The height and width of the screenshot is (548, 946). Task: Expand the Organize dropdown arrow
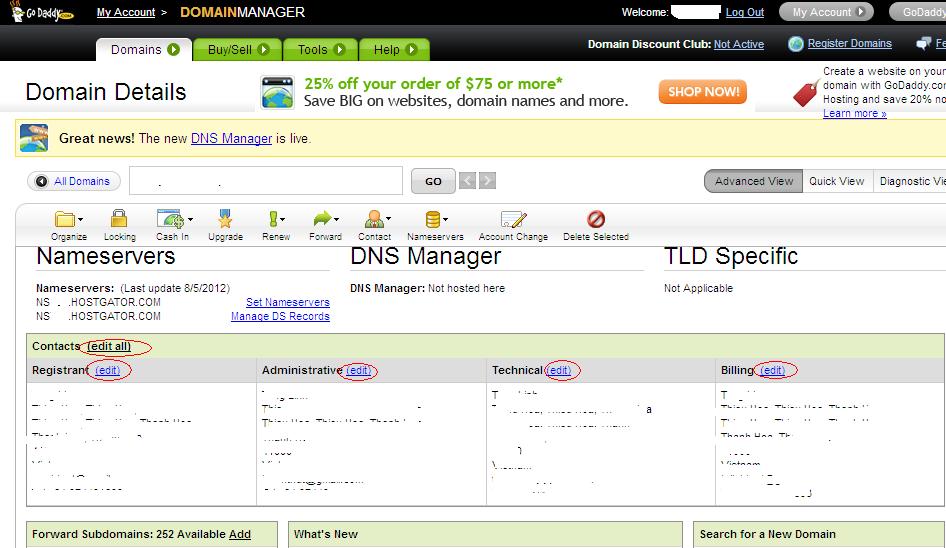(80, 220)
